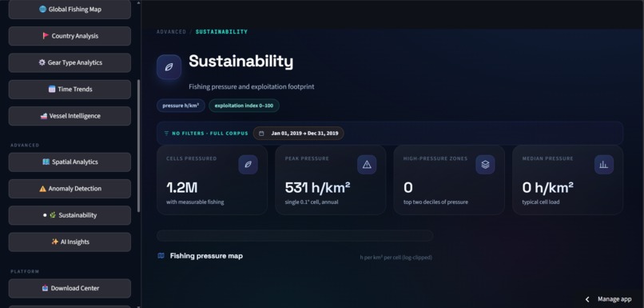Click the ADVANCED sidebar section label
This screenshot has height=308, width=644.
coord(25,145)
